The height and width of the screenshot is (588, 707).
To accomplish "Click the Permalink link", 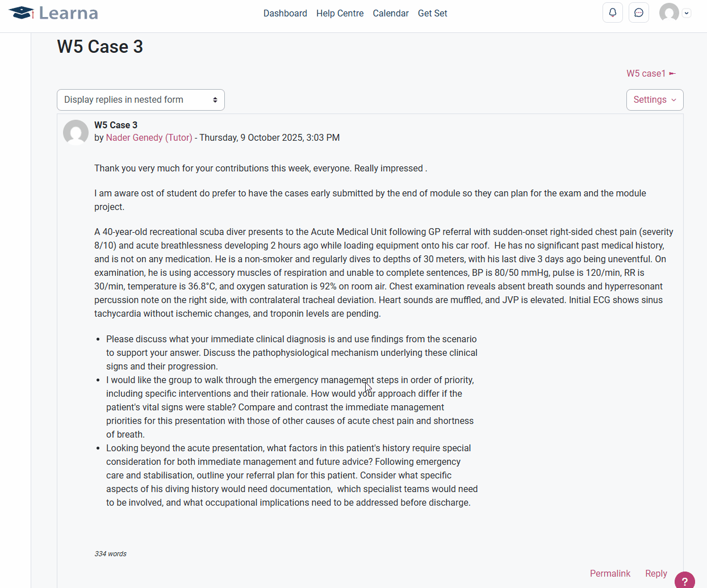I will coord(610,573).
